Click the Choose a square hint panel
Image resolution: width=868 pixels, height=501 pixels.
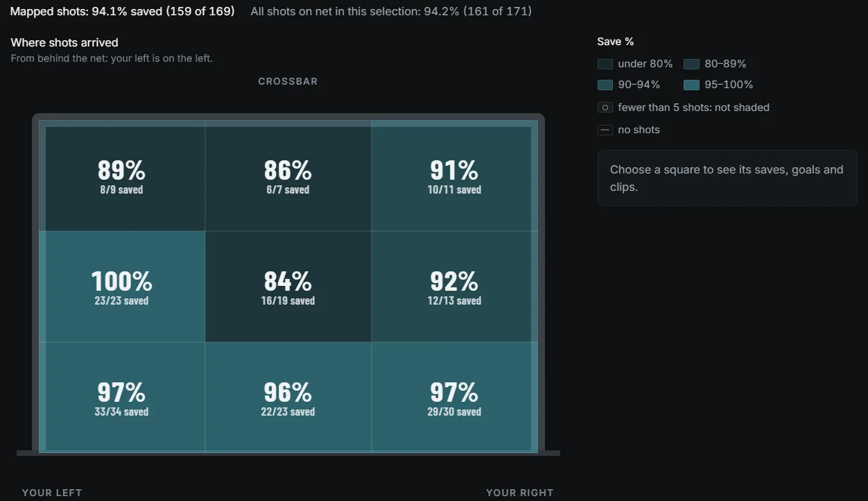[727, 178]
